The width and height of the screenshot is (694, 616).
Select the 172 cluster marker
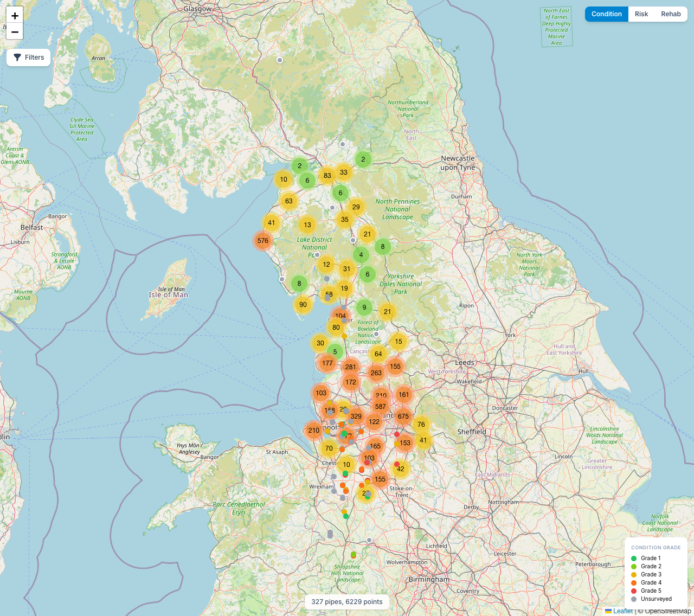coord(351,382)
